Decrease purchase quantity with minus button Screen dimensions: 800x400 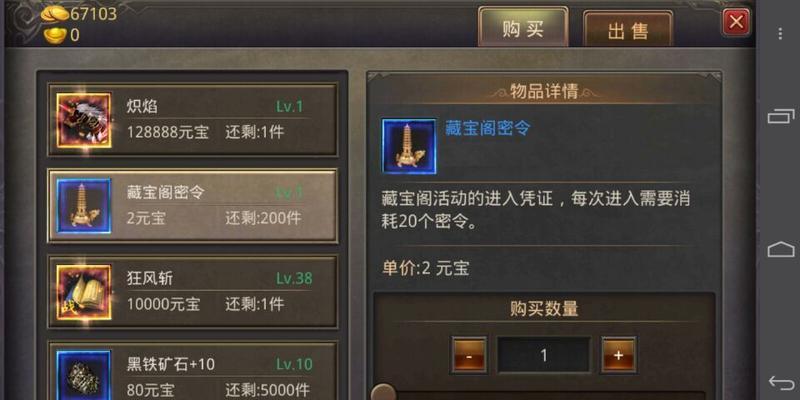pos(469,355)
